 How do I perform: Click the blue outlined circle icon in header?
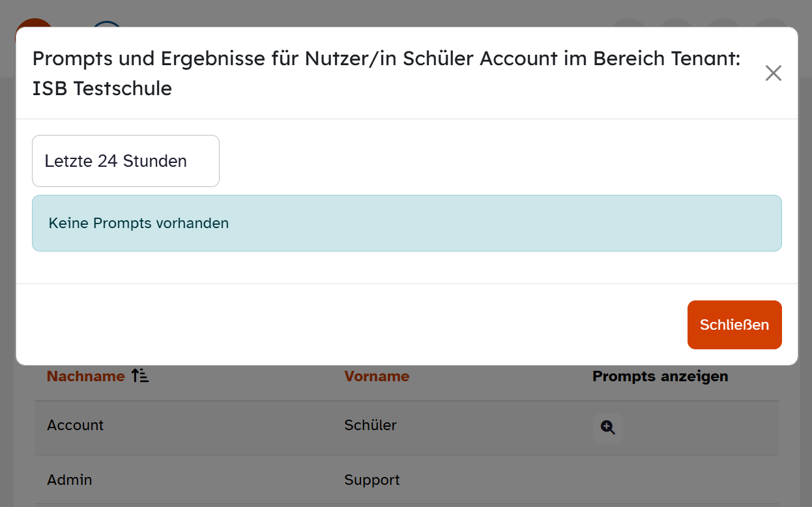coord(108,24)
